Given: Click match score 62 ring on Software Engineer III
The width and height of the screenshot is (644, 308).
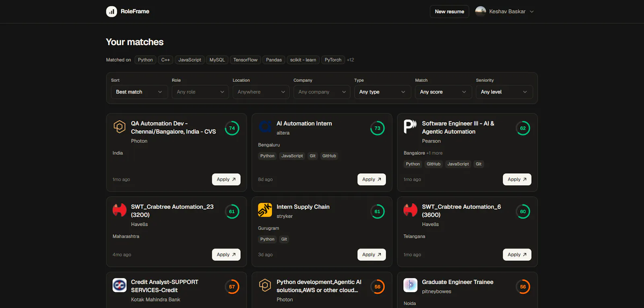Looking at the screenshot, I should pyautogui.click(x=523, y=128).
